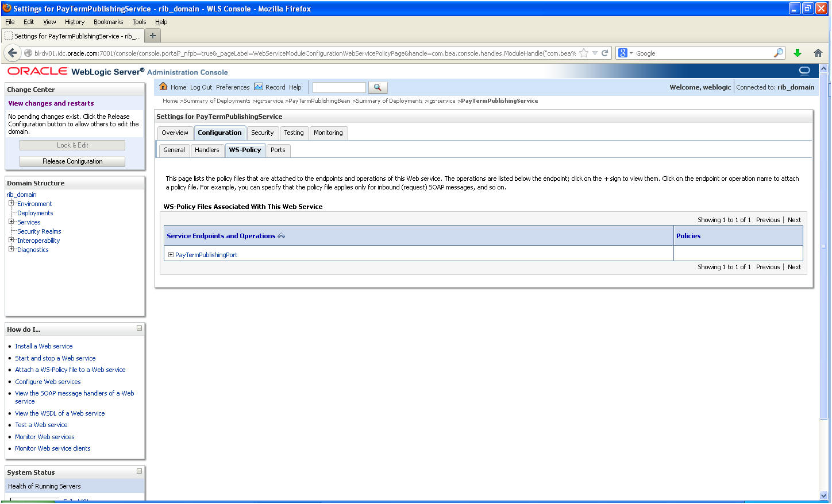The height and width of the screenshot is (504, 832).
Task: Open Security Realms in Domain Structure
Action: click(x=39, y=231)
